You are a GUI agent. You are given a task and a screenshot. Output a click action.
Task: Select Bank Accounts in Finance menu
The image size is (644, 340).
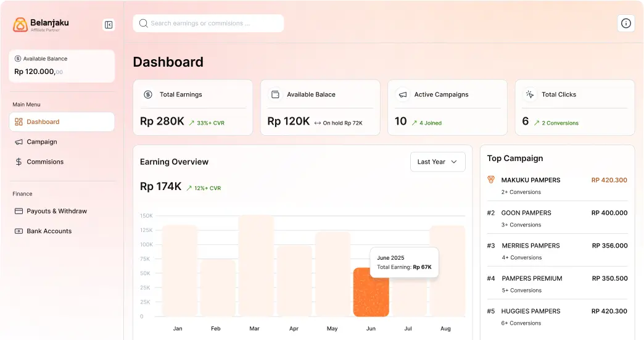click(62, 231)
